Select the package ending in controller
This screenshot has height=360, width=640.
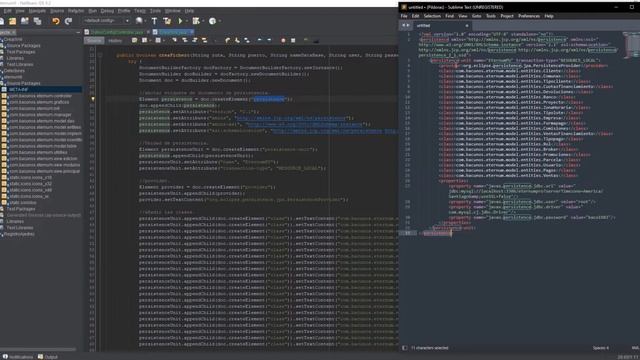click(40, 96)
